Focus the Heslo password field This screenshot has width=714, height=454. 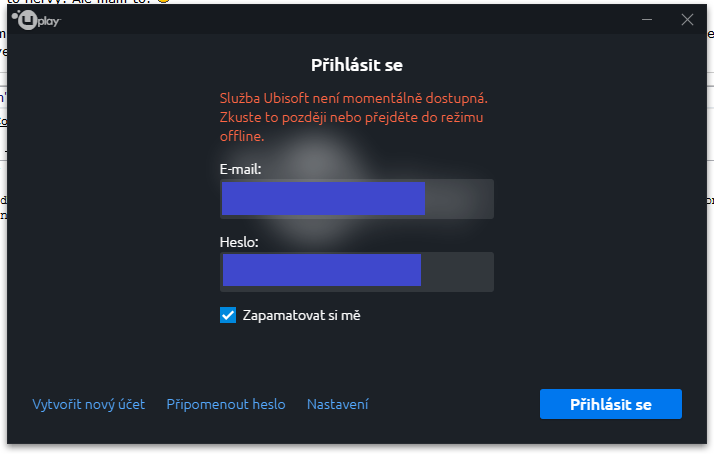pyautogui.click(x=357, y=272)
